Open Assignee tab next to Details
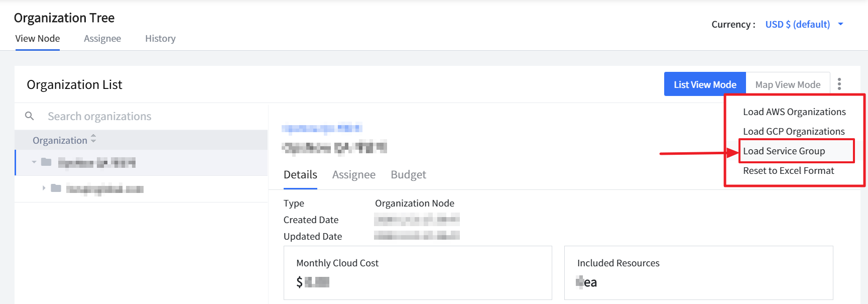Viewport: 868px width, 304px height. 353,174
